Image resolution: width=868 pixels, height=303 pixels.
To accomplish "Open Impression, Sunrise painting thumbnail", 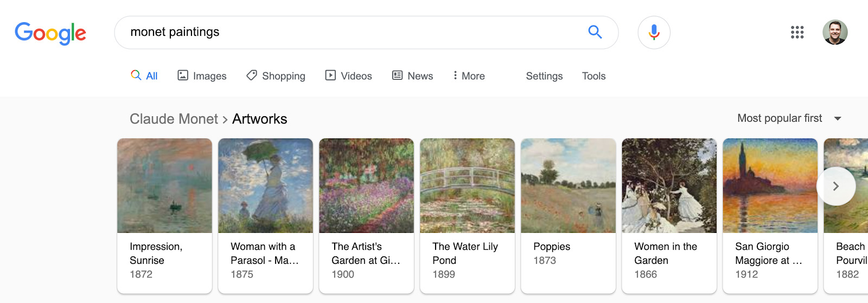I will [164, 186].
